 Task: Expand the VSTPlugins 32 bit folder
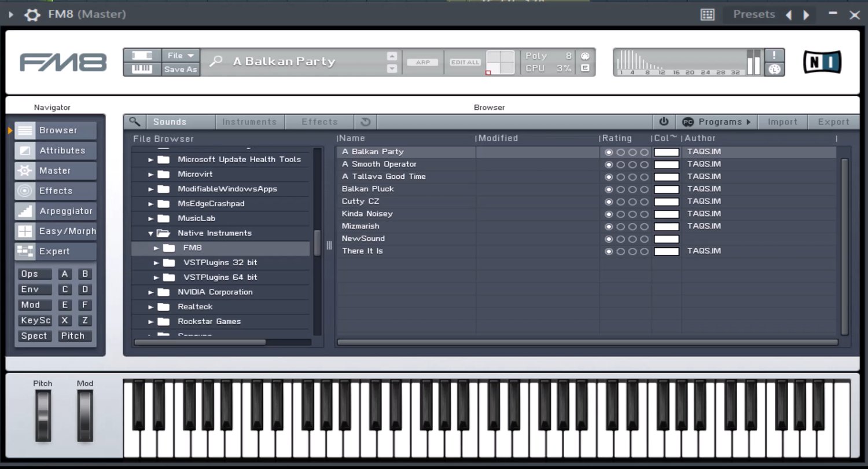point(156,263)
